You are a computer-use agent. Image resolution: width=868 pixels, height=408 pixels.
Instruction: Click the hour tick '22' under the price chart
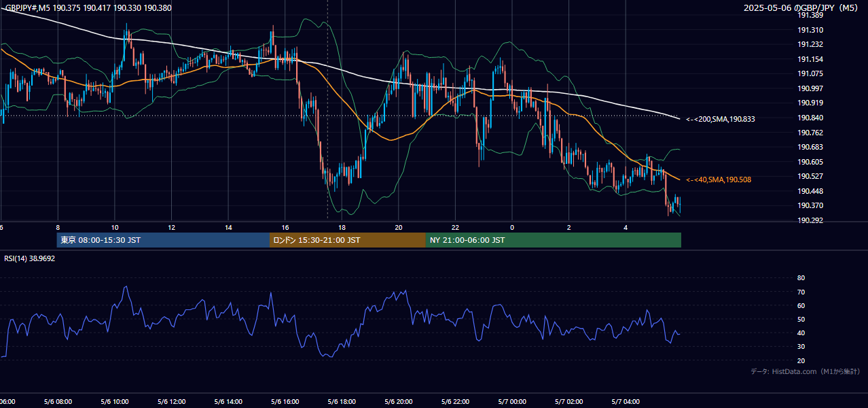coord(456,227)
